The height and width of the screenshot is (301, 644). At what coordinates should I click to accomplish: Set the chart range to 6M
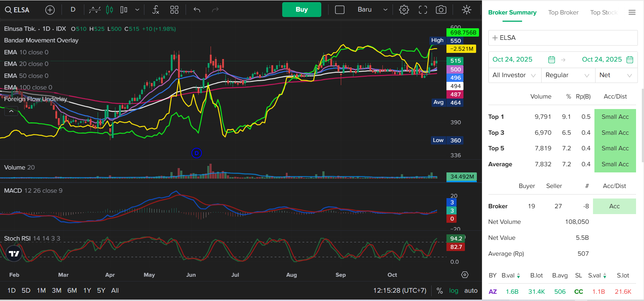coord(72,290)
